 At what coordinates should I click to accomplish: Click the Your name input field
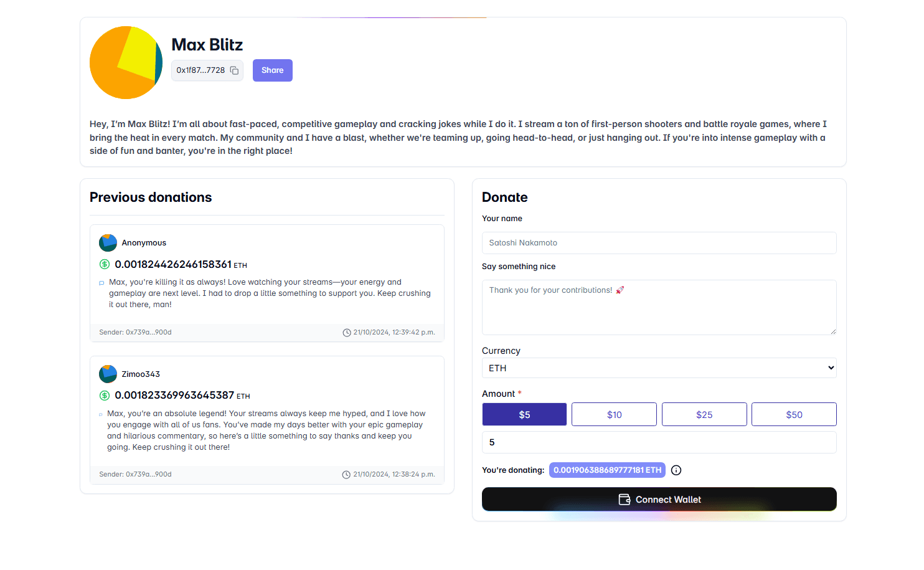pos(659,243)
